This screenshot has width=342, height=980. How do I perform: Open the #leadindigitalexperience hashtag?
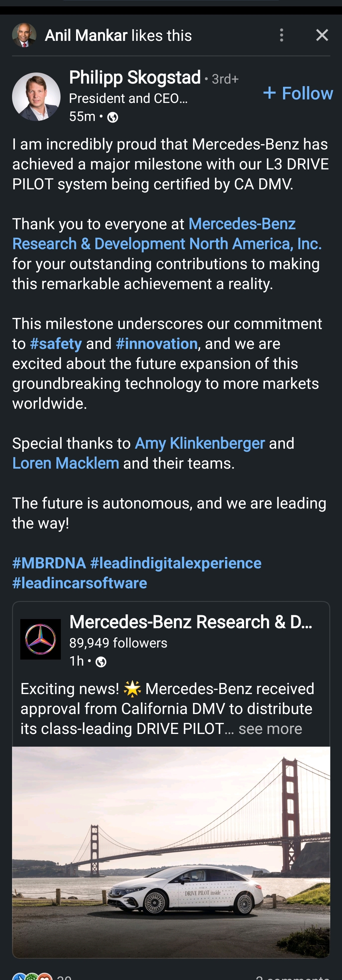[x=176, y=563]
